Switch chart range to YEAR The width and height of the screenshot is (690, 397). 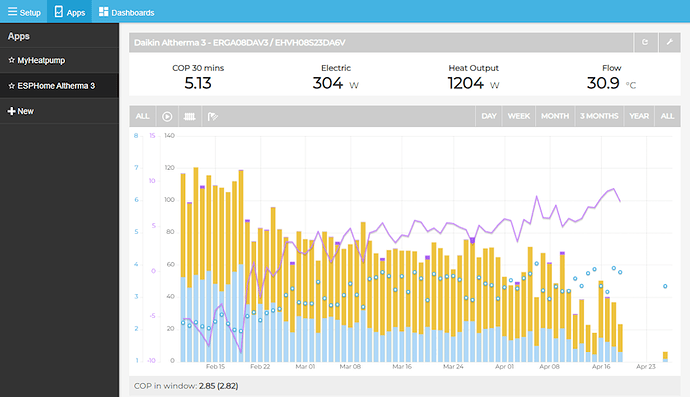pos(639,116)
